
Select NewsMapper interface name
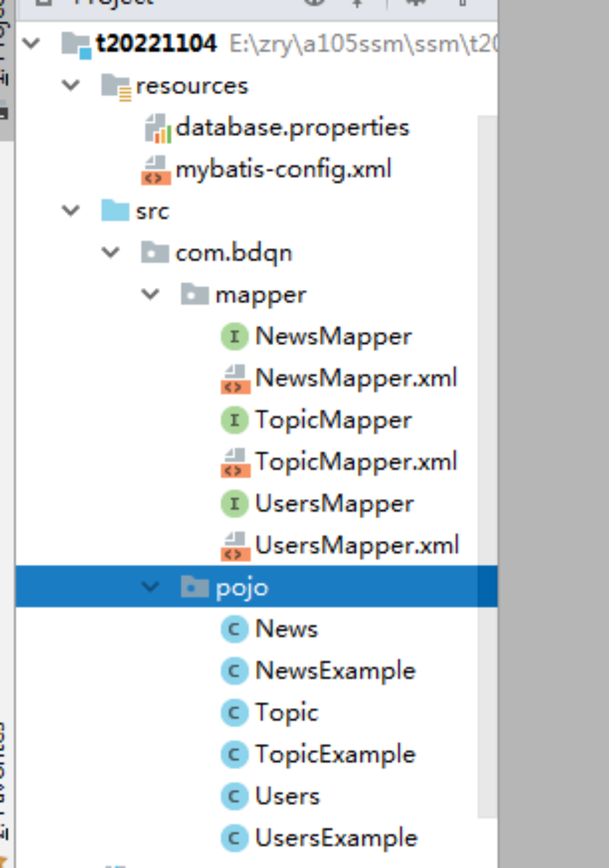click(333, 337)
